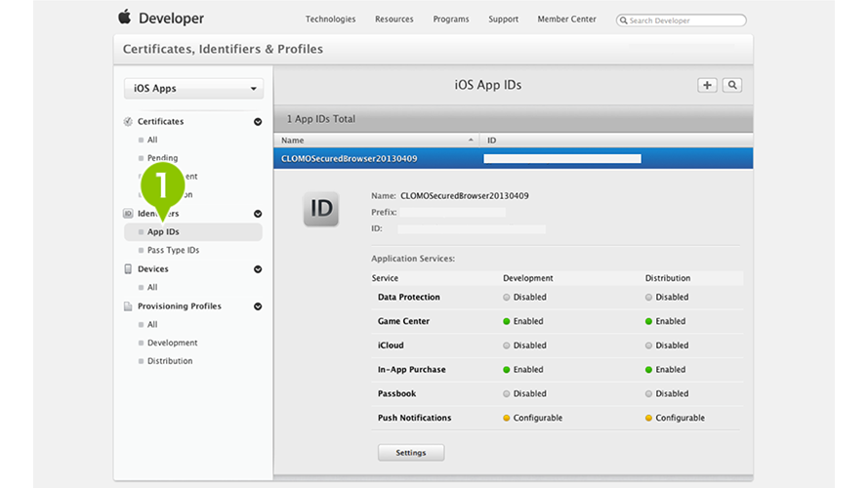This screenshot has width=868, height=488.
Task: Click the In-App Purchase service label
Action: (x=411, y=370)
